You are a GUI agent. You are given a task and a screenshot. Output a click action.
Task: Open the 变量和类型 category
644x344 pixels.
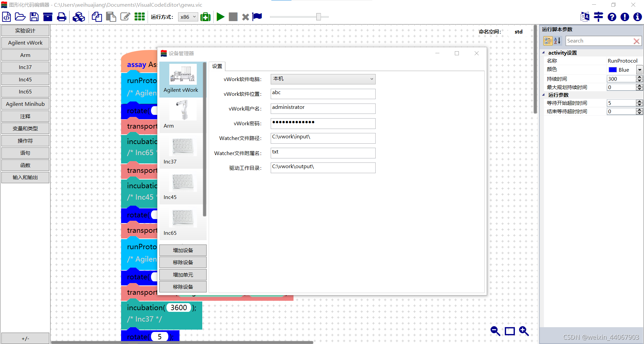(25, 128)
